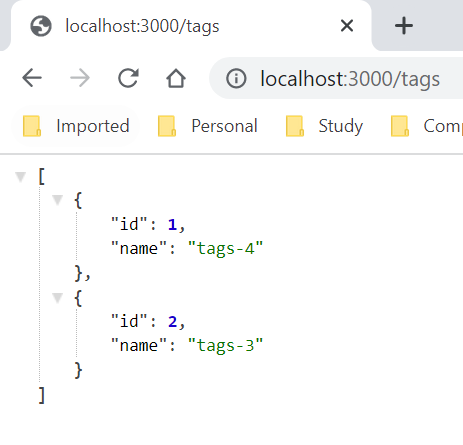Select the localhost:3000/tags browser tab

coord(191,26)
